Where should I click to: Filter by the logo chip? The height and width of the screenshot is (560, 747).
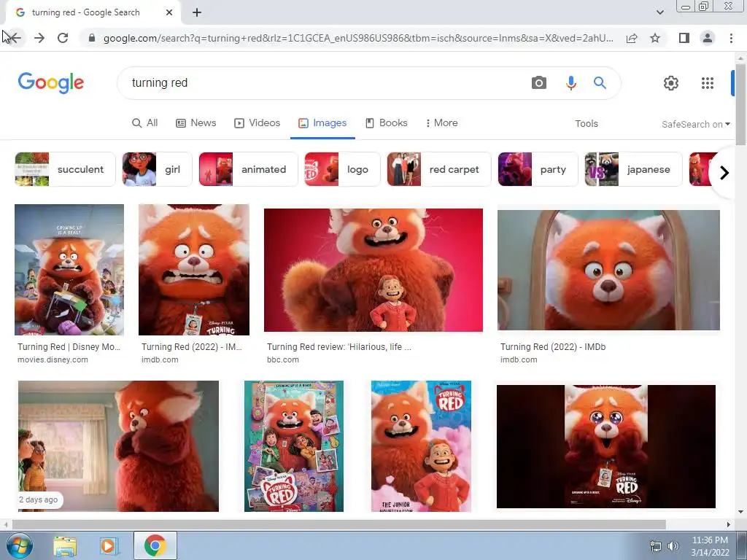pyautogui.click(x=342, y=169)
